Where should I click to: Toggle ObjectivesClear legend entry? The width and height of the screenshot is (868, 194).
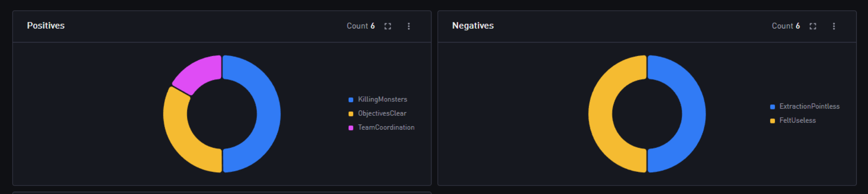(x=377, y=114)
